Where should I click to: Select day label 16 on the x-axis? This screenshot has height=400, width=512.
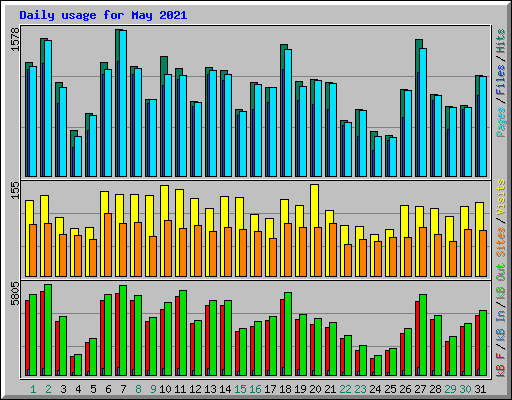pos(255,389)
